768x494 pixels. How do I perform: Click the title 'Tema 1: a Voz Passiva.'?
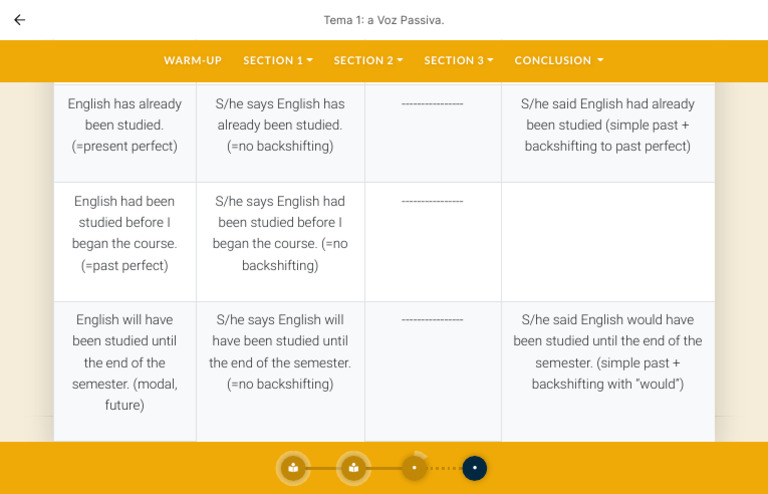(384, 20)
